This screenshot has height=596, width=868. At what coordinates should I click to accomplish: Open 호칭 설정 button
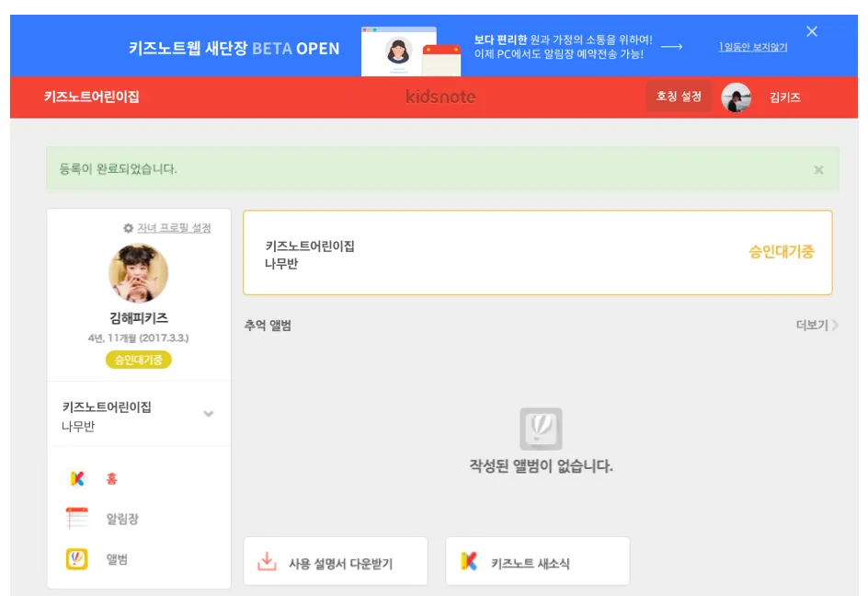click(679, 97)
